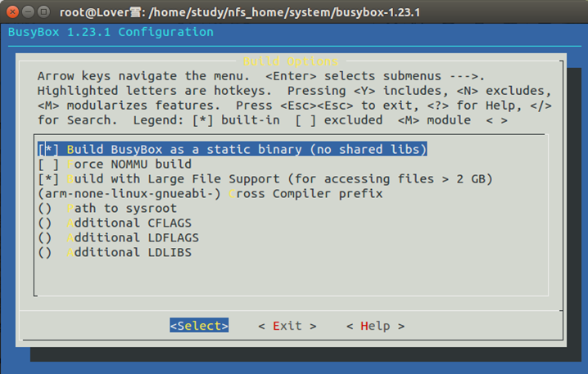Click the arm-none-linux-gnueabi- prefix value
The height and width of the screenshot is (374, 588).
click(129, 194)
